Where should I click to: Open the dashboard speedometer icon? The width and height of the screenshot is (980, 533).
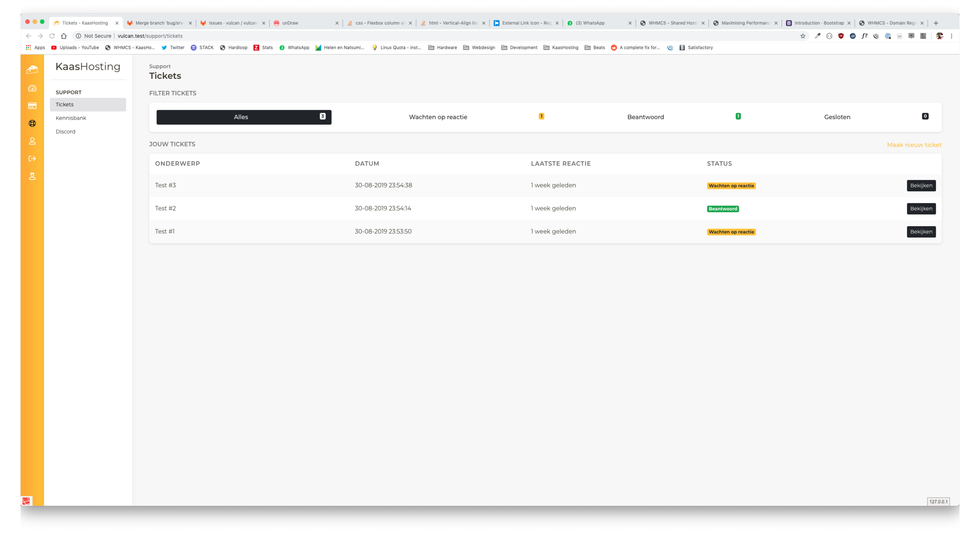(x=32, y=88)
